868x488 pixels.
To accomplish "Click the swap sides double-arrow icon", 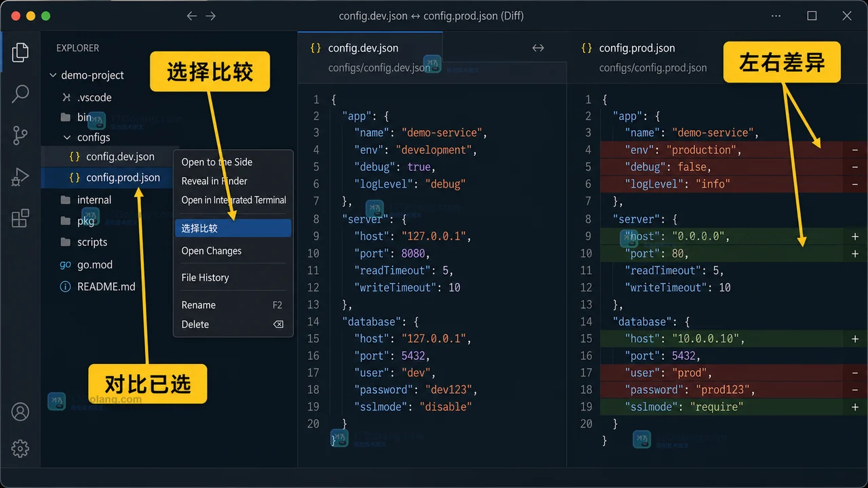I will click(x=538, y=48).
